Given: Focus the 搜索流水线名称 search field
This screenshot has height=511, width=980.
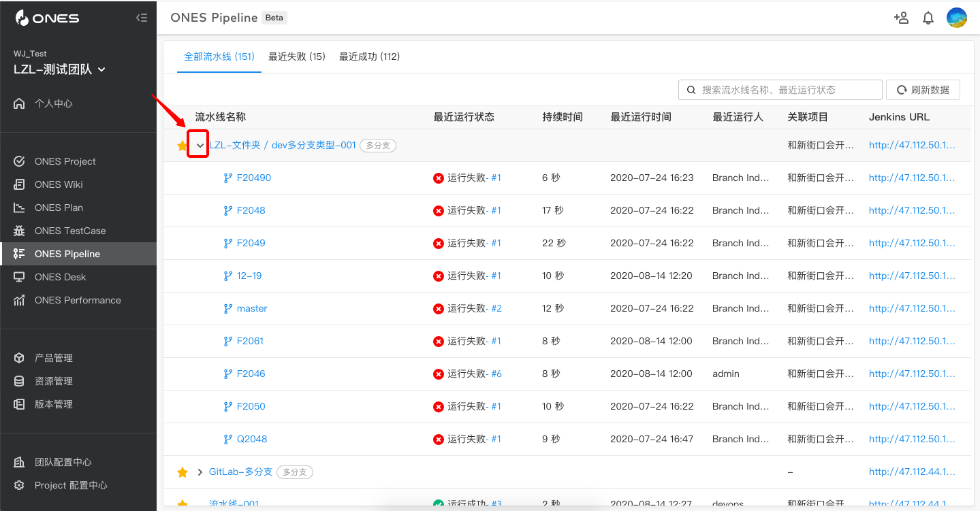Looking at the screenshot, I should (x=780, y=90).
